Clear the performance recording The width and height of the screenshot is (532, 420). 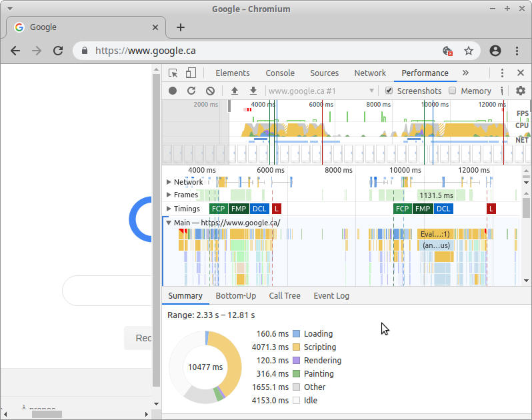tap(210, 91)
